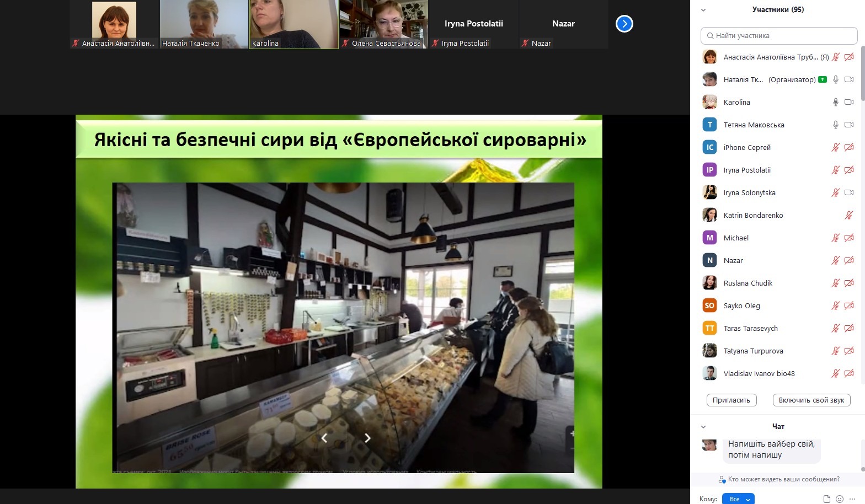
Task: Click Sayko Oleg's muted mic icon
Action: [836, 305]
